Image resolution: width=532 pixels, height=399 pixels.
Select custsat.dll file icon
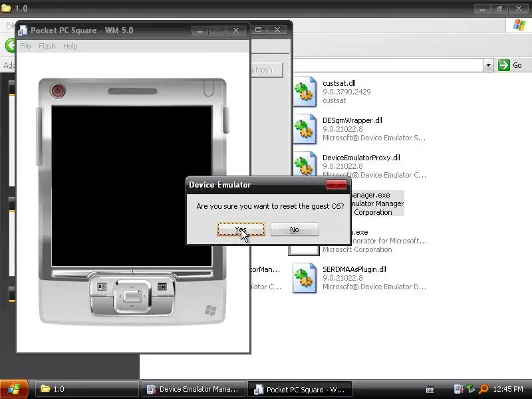tap(305, 92)
